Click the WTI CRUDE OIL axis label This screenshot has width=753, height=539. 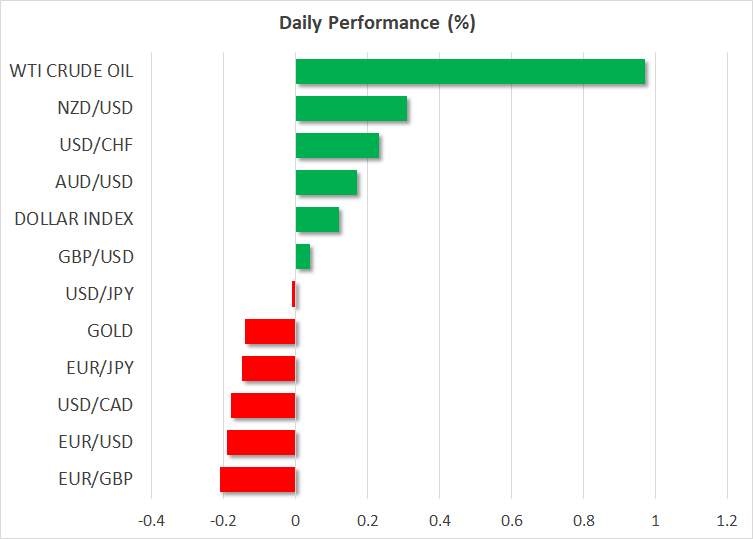71,72
